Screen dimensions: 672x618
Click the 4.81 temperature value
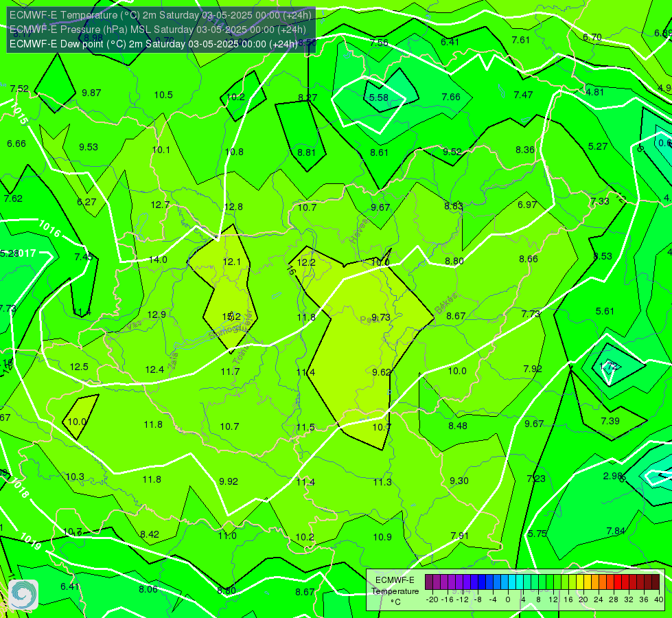coord(595,92)
